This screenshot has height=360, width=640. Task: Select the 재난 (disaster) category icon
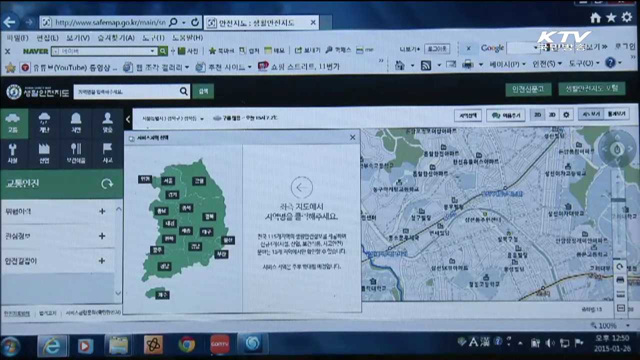click(x=44, y=123)
